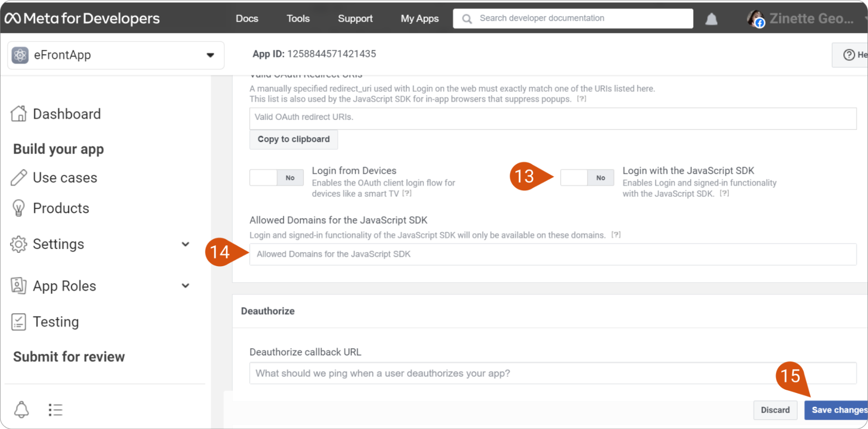
Task: Click the Save changes button
Action: point(836,410)
